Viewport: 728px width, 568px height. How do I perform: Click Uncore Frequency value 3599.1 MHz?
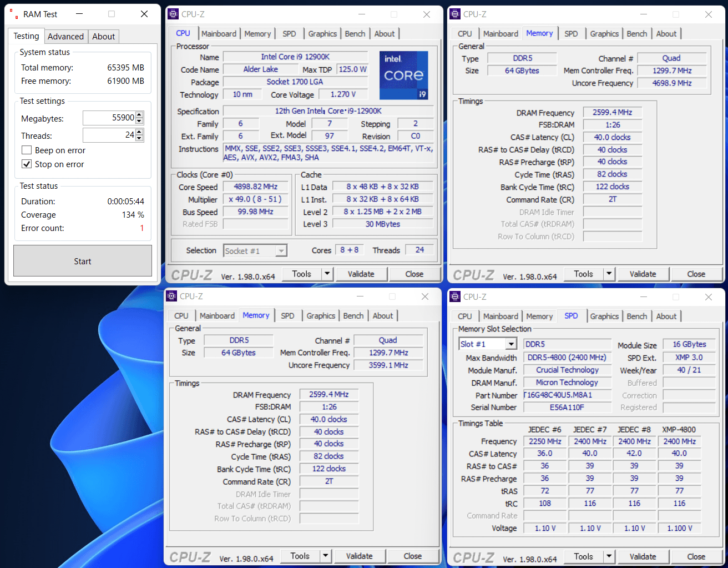click(x=388, y=365)
